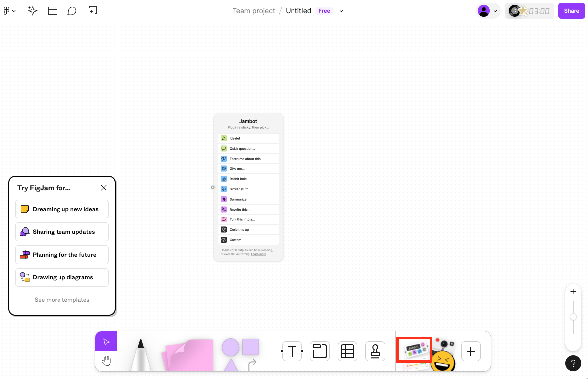Open the Team project breadcrumb
Screen dimensions: 588x379
253,11
